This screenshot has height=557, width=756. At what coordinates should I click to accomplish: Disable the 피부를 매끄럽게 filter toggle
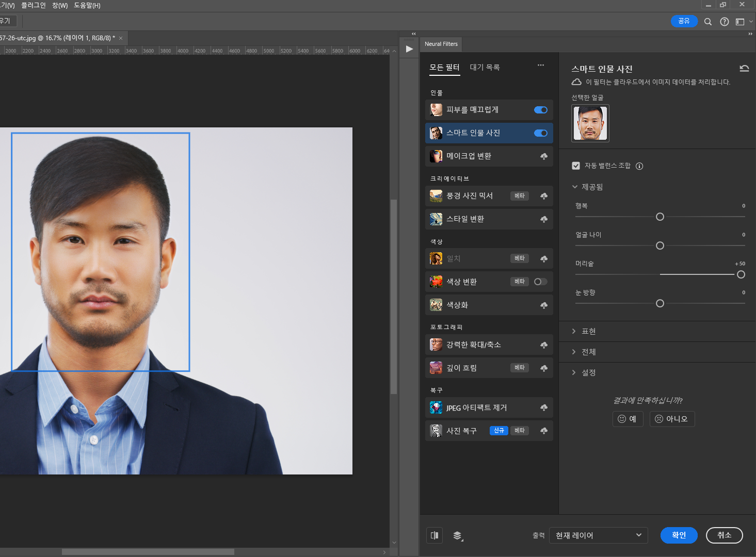pos(541,110)
